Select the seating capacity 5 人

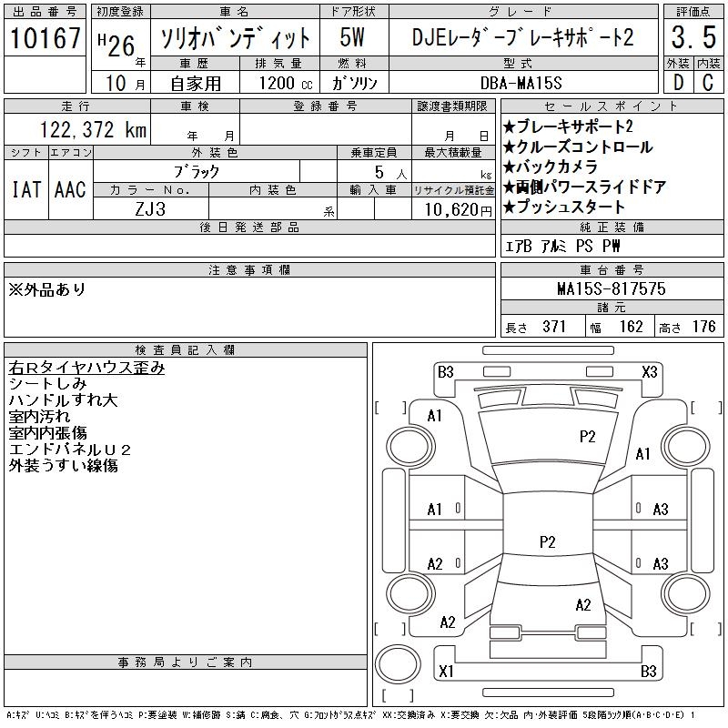[390, 173]
